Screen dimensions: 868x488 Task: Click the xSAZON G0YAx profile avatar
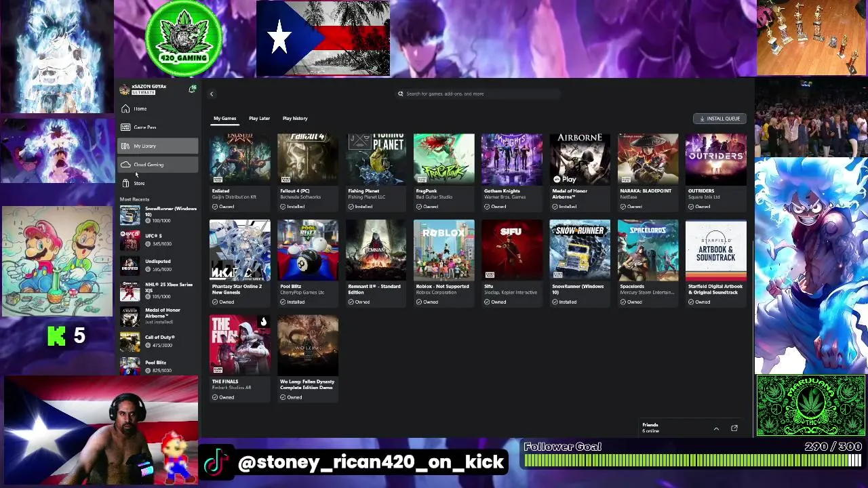[x=124, y=89]
